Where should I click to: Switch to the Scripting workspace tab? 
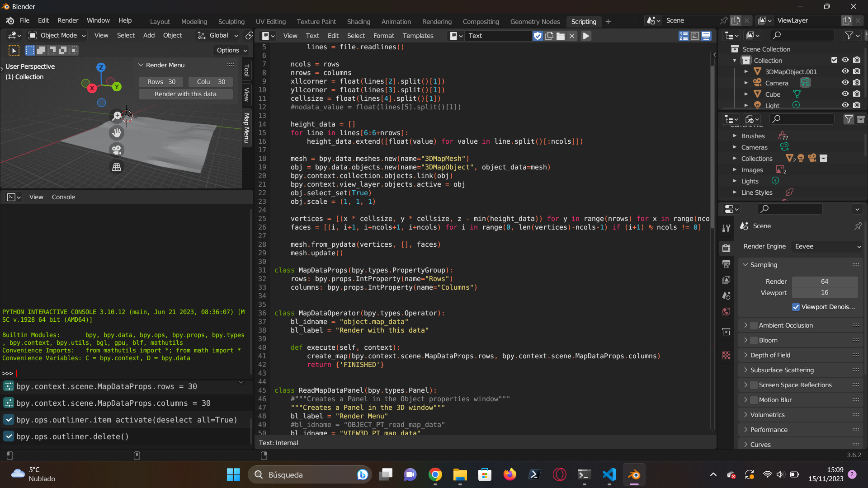[584, 21]
